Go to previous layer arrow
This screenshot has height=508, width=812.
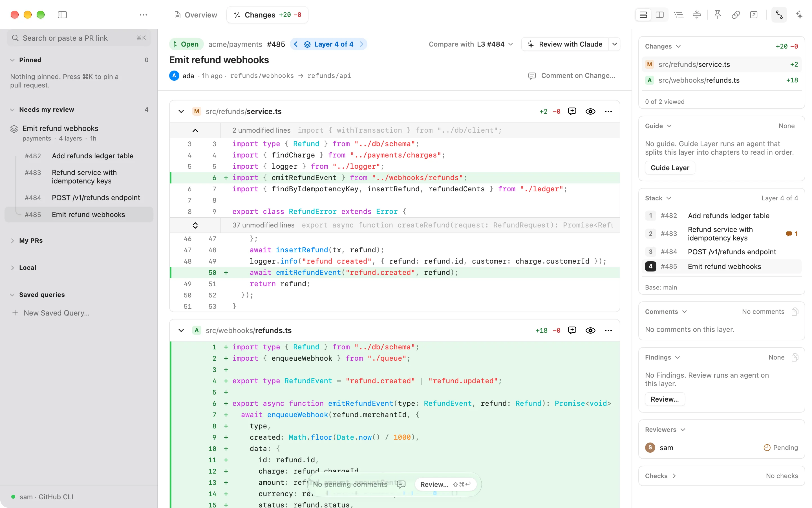click(x=295, y=44)
